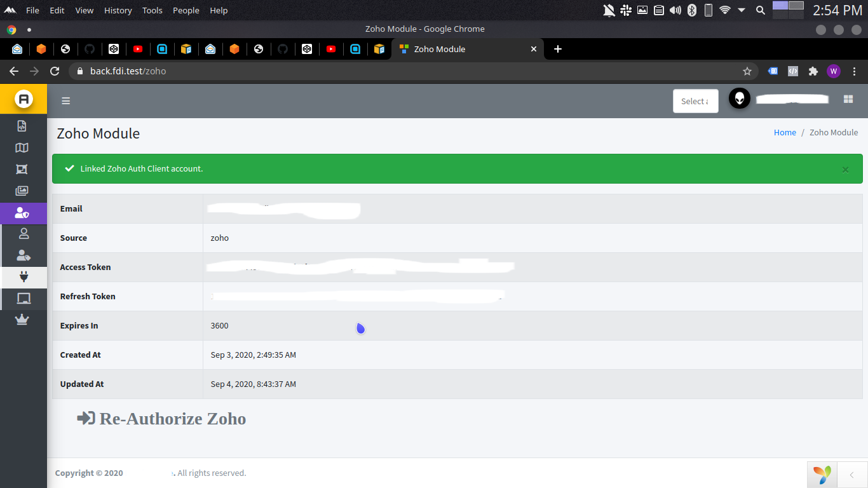
Task: Open the object-group icon in the sidebar
Action: pos(22,169)
